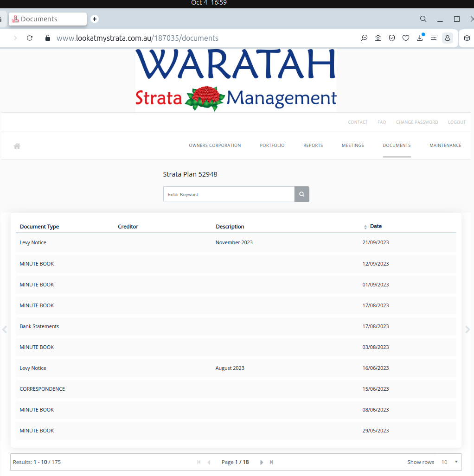The image size is (474, 476).
Task: Open the Change Password link
Action: [x=417, y=122]
